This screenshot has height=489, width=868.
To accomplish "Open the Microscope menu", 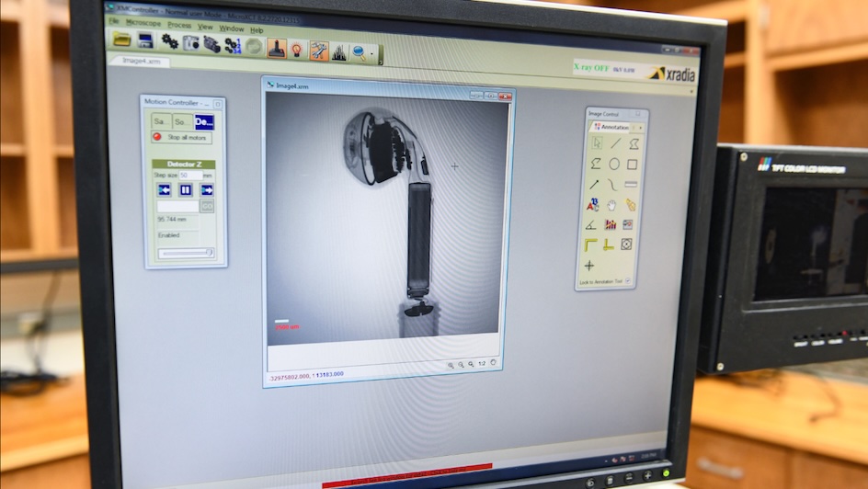I will tap(143, 23).
